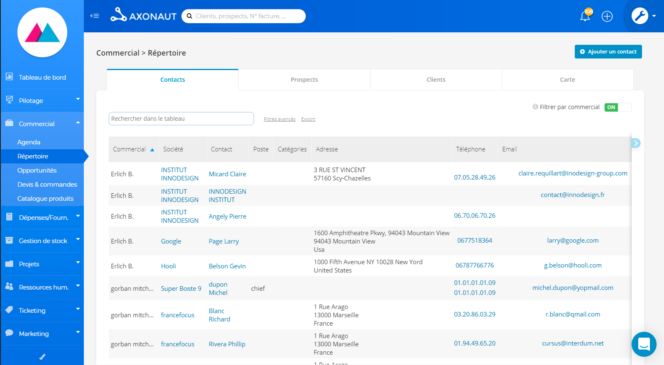Collapse the Commercial sidebar section
664x365 pixels.
(42, 124)
